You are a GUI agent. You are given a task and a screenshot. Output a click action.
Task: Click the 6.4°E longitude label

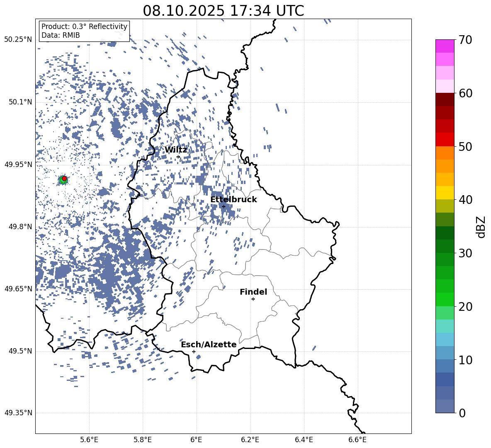pos(304,440)
